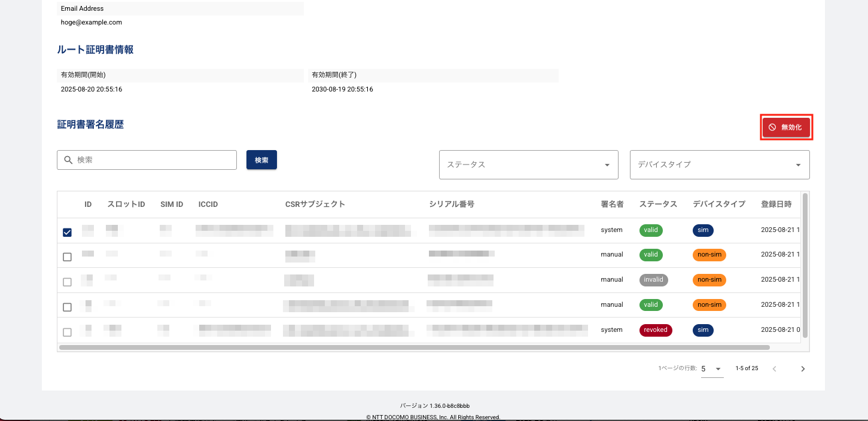Viewport: 868px width, 421px height.
Task: Click the 1-5 of 25 pagination text
Action: point(747,368)
